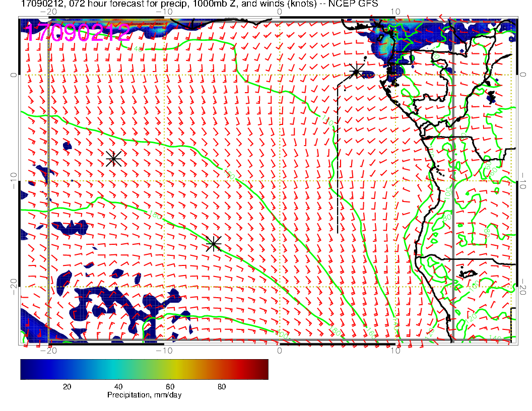
Task: Click the green 40 contour label near top
Action: click(138, 49)
